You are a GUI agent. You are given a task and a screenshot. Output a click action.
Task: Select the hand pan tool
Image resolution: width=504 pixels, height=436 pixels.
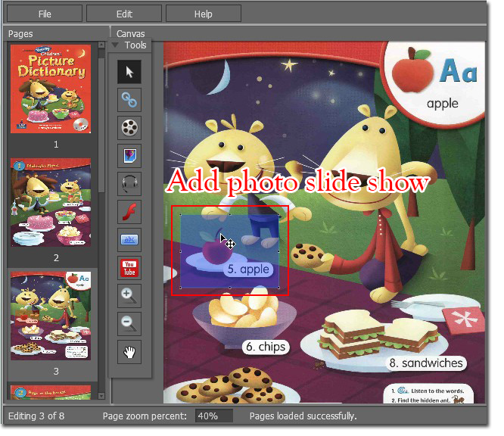[129, 352]
